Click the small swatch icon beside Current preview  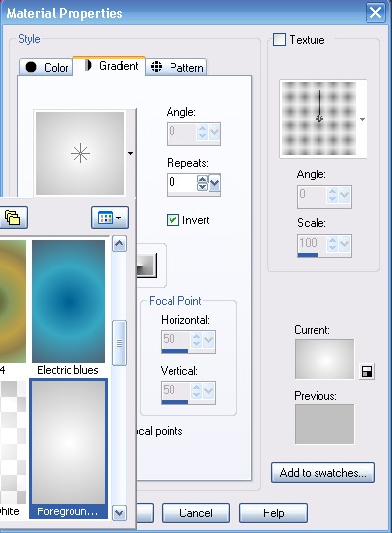coord(367,371)
